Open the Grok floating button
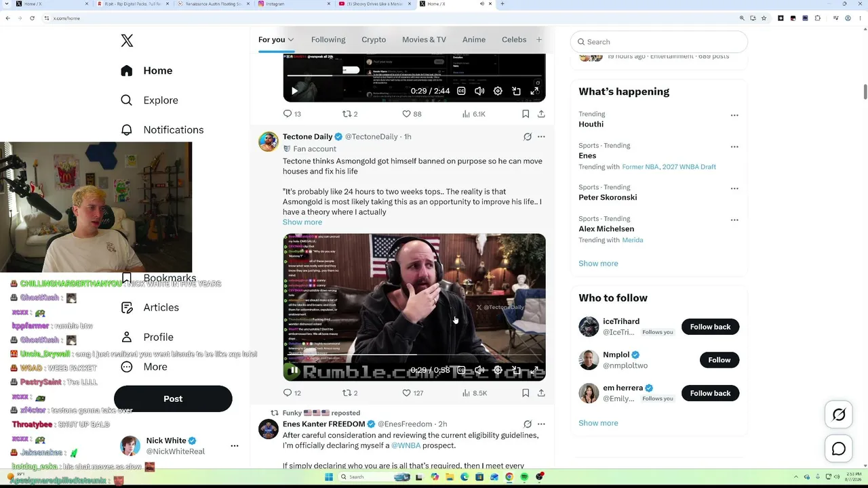This screenshot has width=868, height=488. (x=839, y=415)
